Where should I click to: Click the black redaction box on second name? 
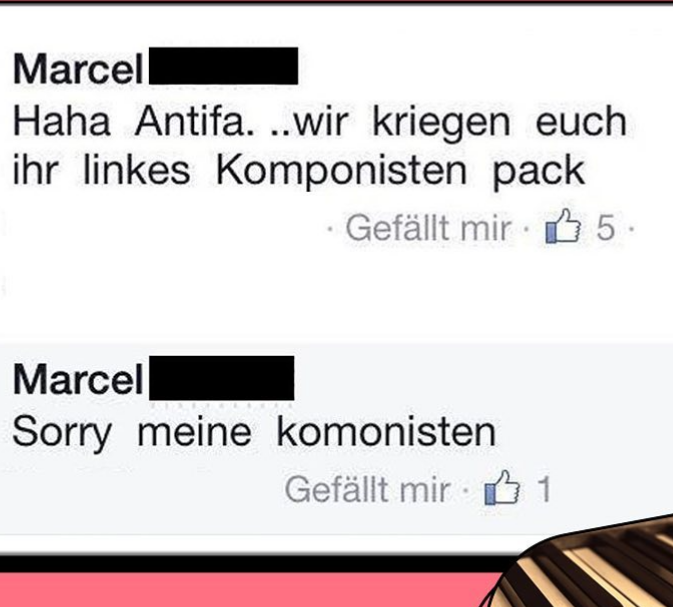(221, 378)
